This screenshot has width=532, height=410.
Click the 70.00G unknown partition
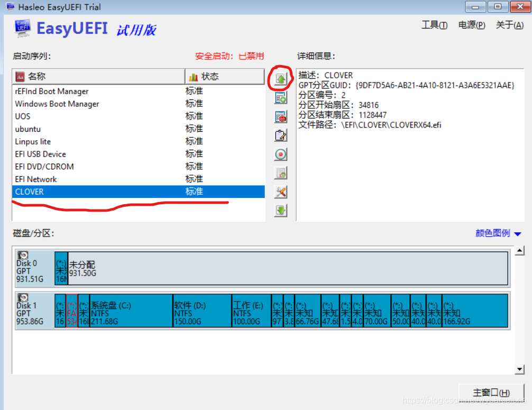pos(377,311)
